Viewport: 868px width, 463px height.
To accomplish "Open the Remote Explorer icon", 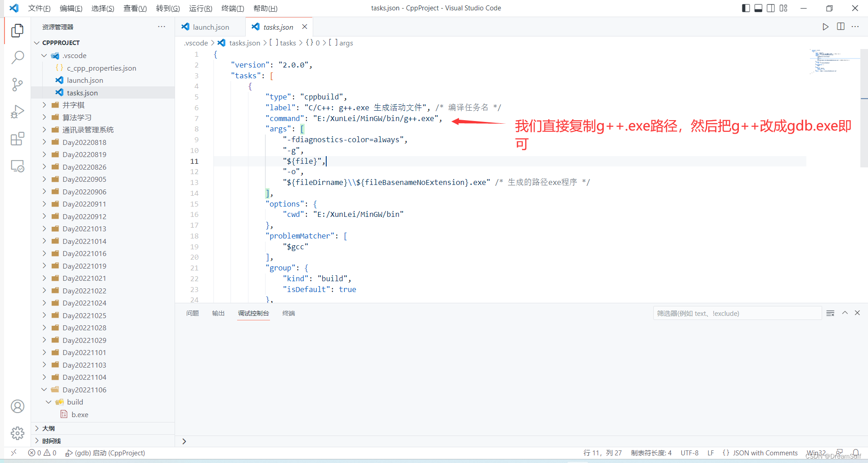I will [17, 166].
